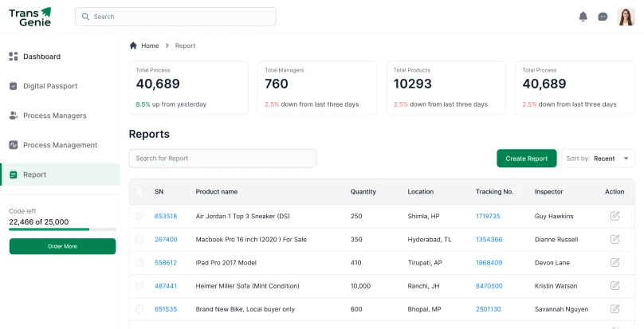The image size is (644, 329).
Task: Click the SN column header
Action: (x=159, y=192)
